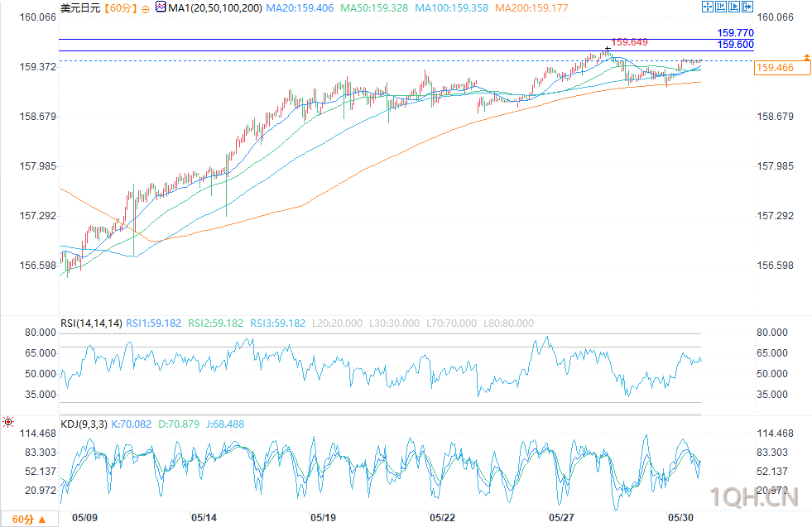Click the 157.985 price on right axis
The height and width of the screenshot is (527, 812).
(776, 166)
